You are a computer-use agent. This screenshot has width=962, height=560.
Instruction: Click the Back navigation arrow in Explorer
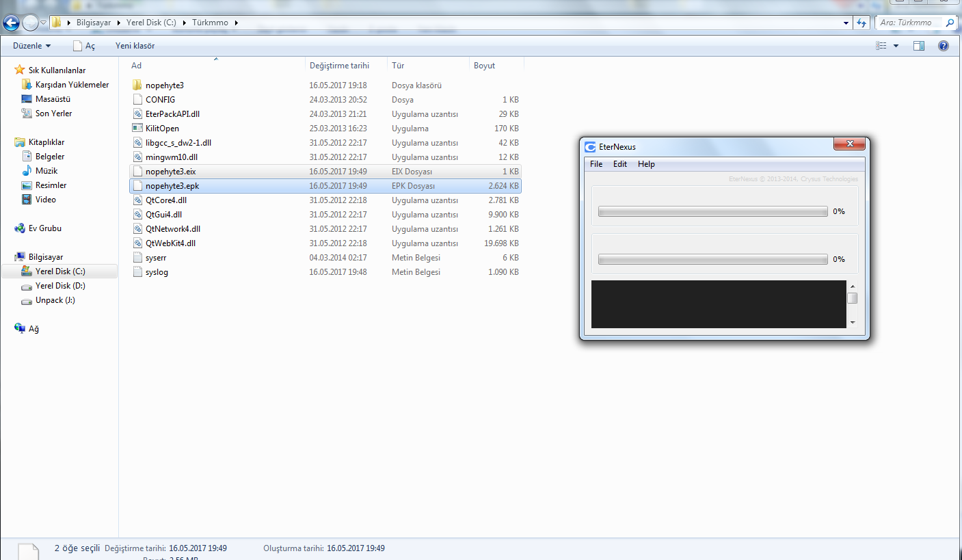tap(11, 23)
